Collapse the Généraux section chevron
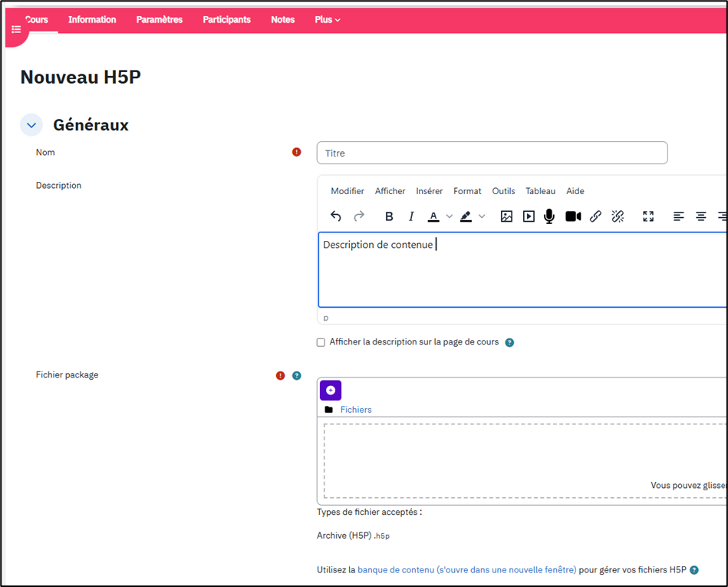The image size is (728, 587). tap(31, 125)
